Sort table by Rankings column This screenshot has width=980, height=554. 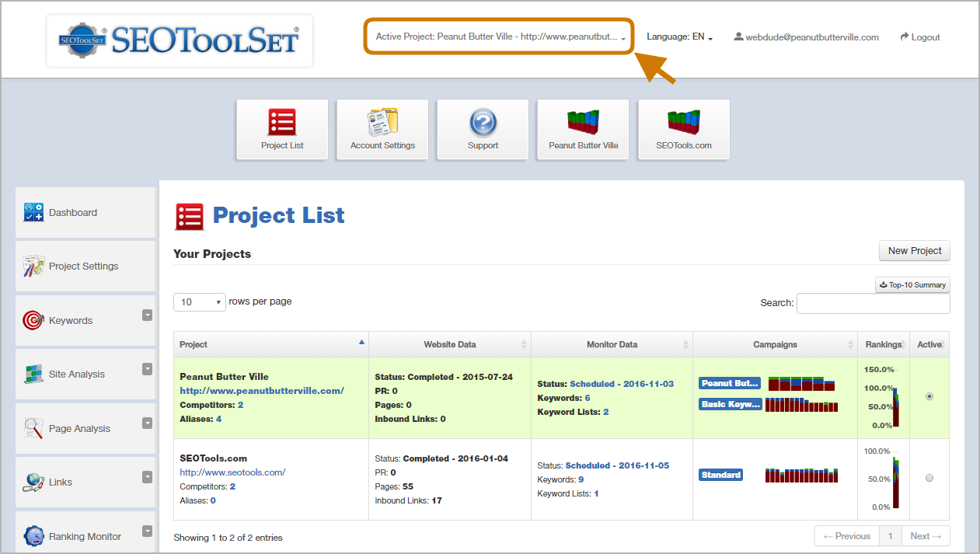tap(884, 344)
